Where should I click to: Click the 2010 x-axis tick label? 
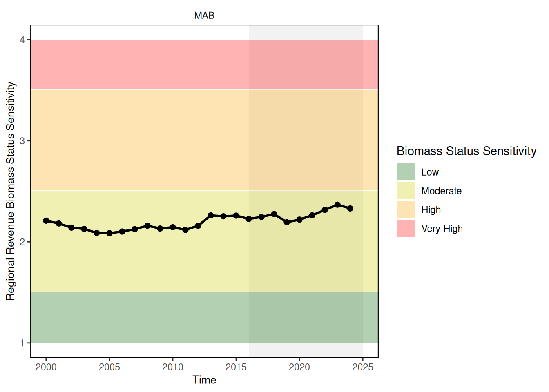click(x=173, y=367)
